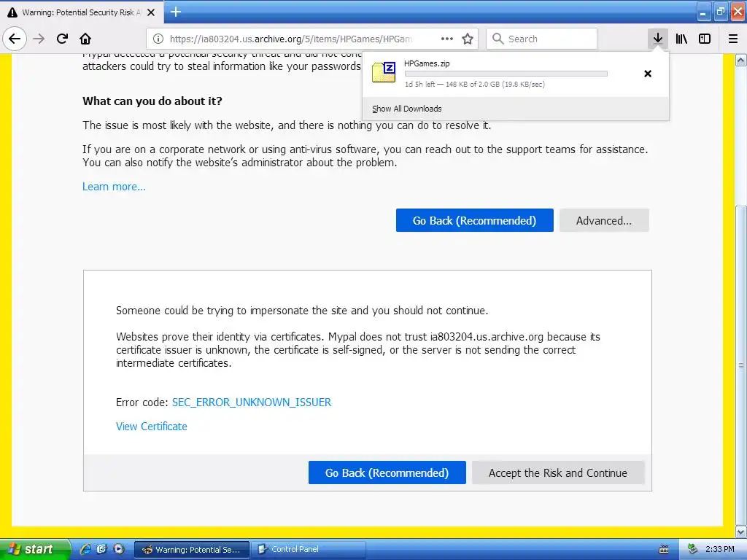Open the Home page icon
The height and width of the screenshot is (560, 747).
(x=85, y=39)
